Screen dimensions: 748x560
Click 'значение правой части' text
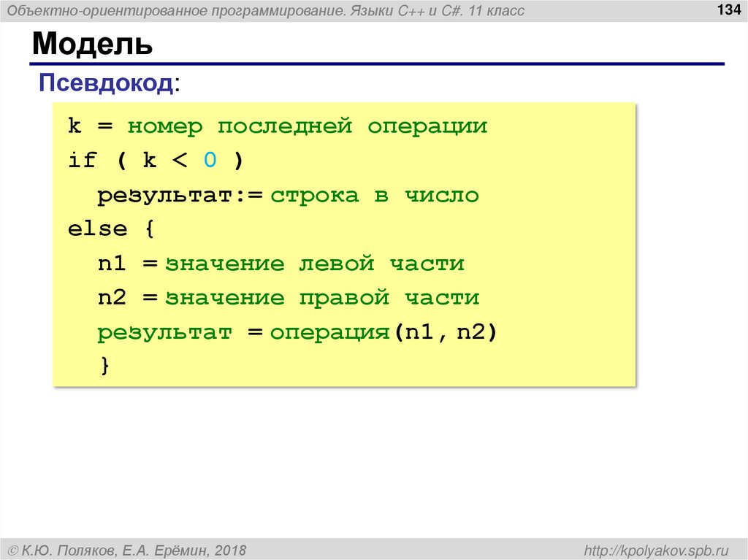(x=322, y=298)
